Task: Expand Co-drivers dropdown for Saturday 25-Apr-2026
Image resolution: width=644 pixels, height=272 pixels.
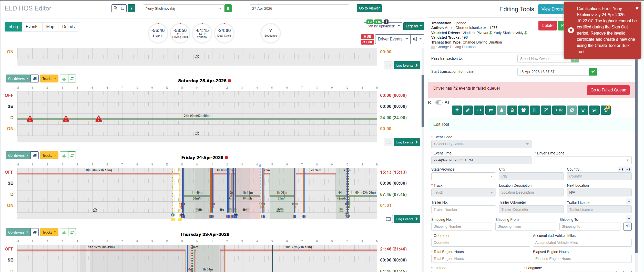Action: (18, 79)
